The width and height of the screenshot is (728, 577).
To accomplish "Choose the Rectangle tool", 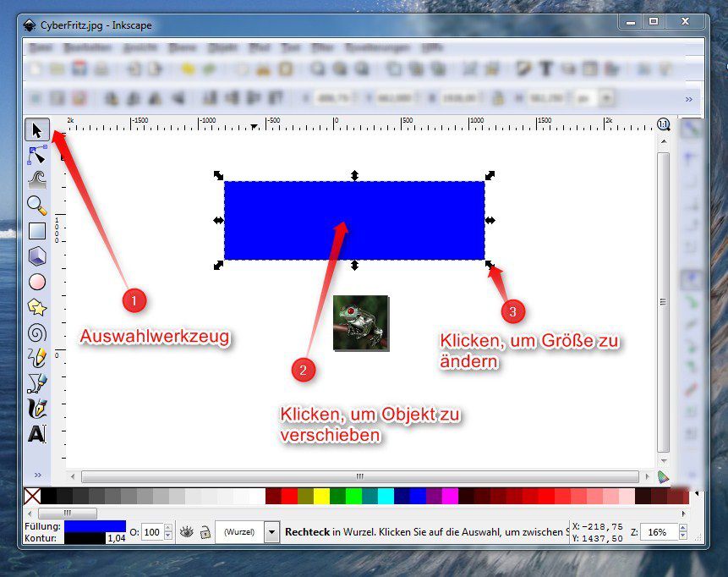I will (36, 230).
